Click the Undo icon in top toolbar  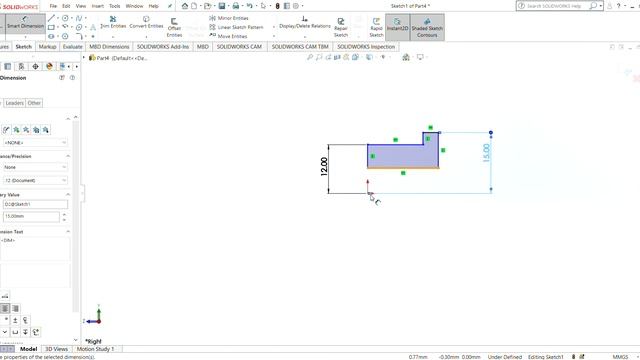(x=249, y=6)
